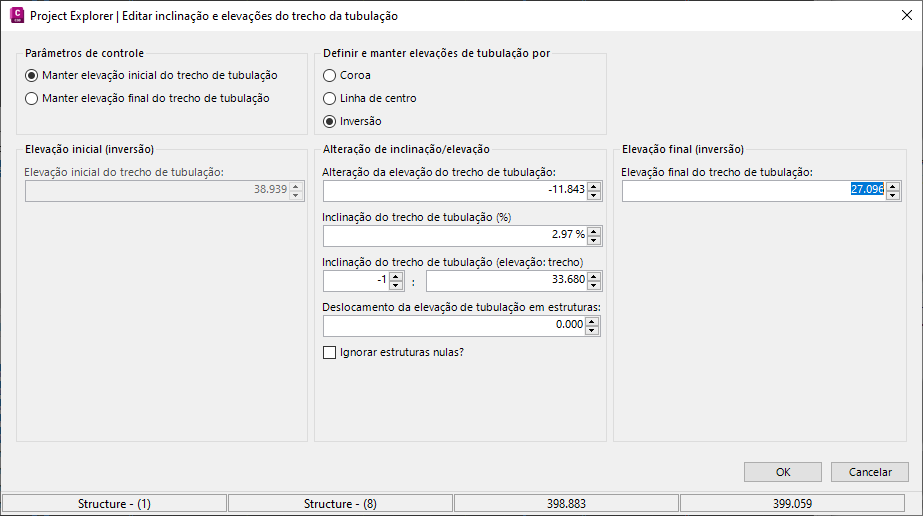Select the Inversão elevation option

[x=330, y=121]
